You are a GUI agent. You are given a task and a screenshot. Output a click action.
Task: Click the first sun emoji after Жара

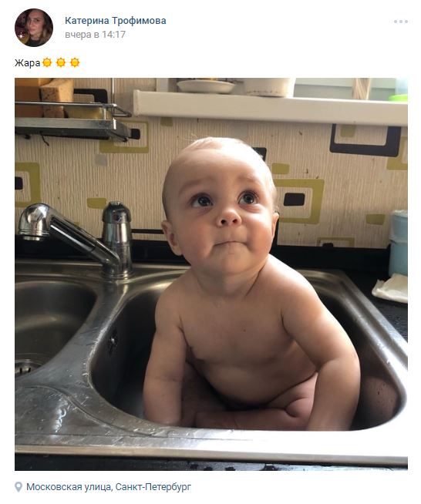click(47, 62)
